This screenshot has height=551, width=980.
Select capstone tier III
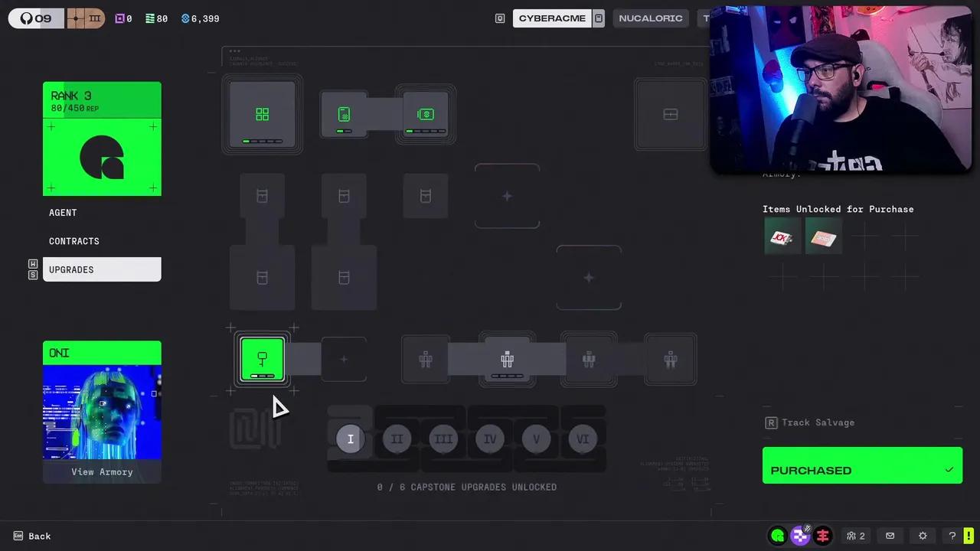(x=443, y=439)
